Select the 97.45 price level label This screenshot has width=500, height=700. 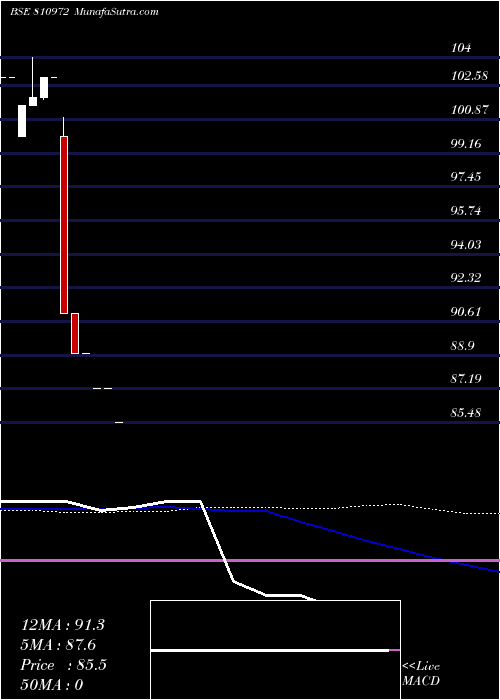click(466, 177)
